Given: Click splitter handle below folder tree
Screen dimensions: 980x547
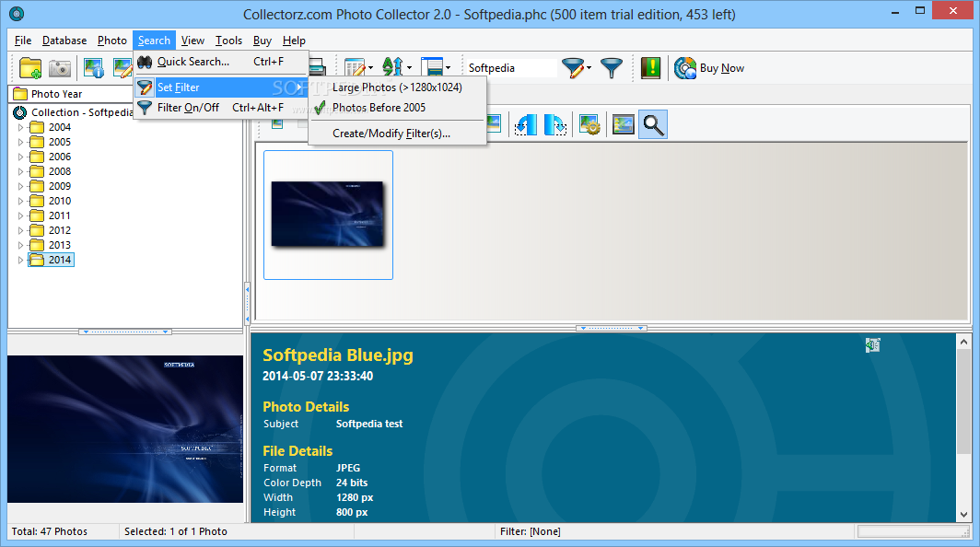Looking at the screenshot, I should [x=125, y=332].
